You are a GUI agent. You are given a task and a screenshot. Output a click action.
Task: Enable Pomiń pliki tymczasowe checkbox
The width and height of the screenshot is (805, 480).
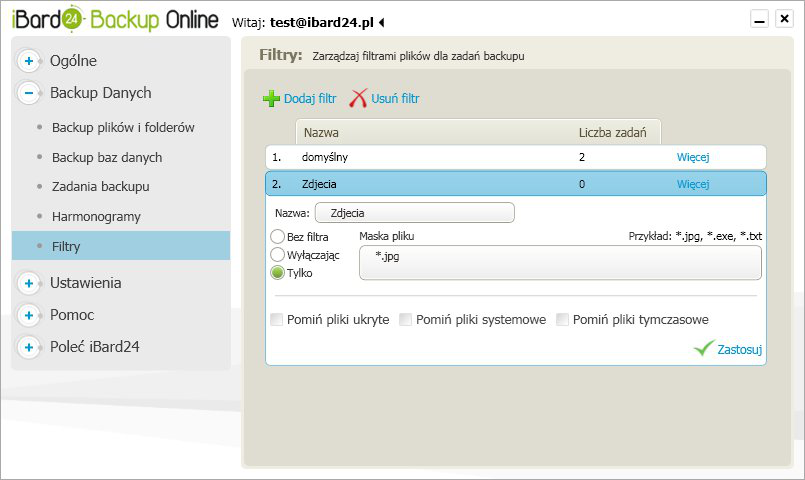coord(562,319)
